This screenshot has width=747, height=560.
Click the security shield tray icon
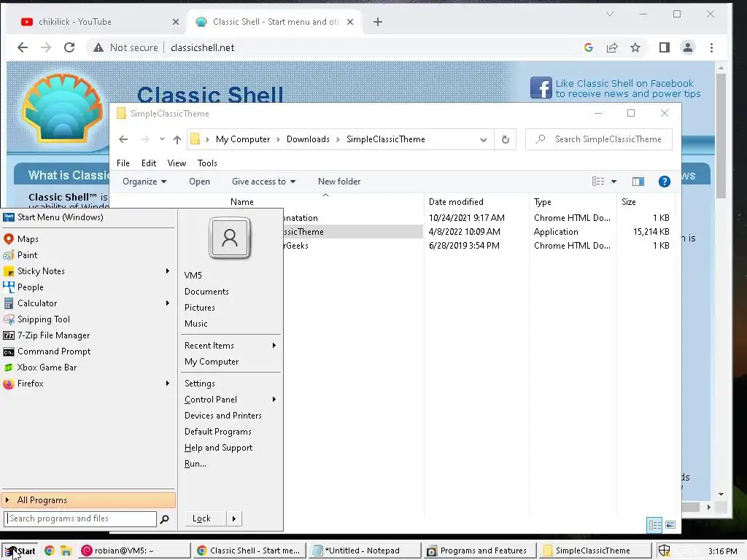tap(664, 551)
